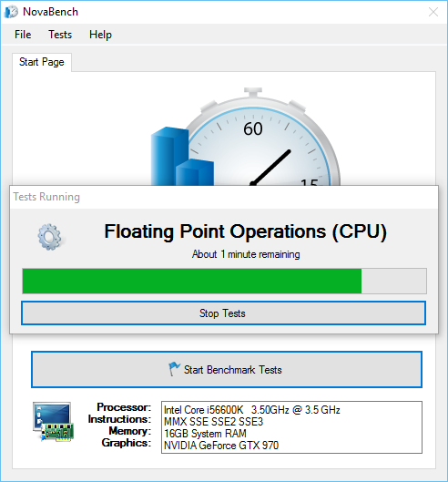
Task: Click the '16GB System RAM' line
Action: click(x=205, y=434)
